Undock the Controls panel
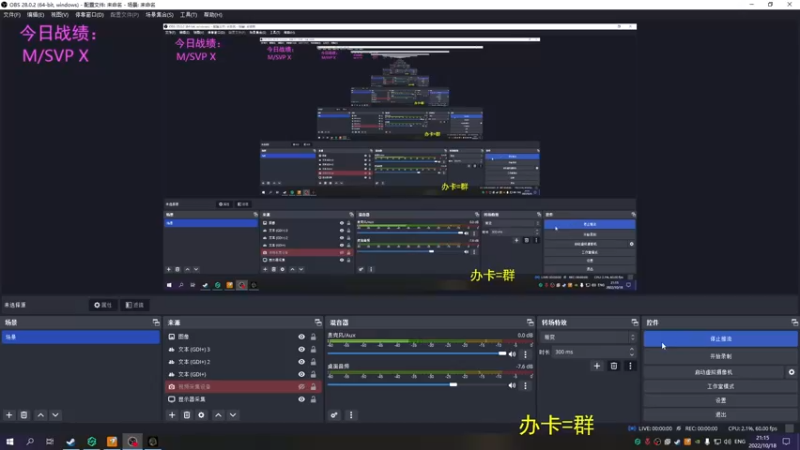This screenshot has width=800, height=450. point(794,322)
